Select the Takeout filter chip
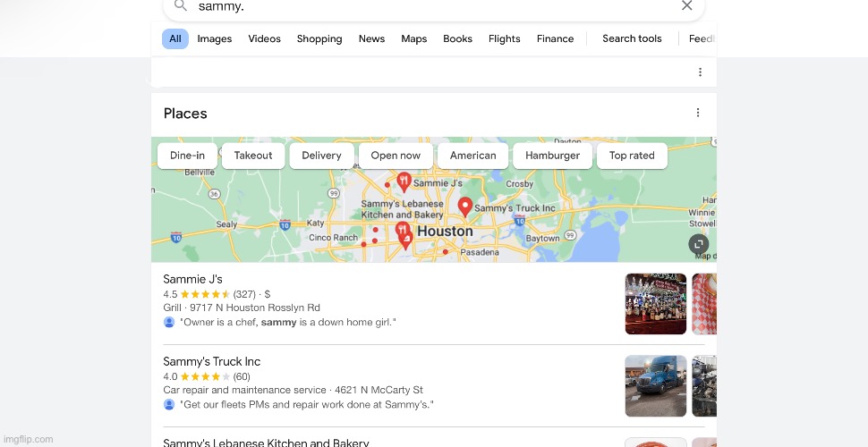The width and height of the screenshot is (868, 447). click(253, 156)
